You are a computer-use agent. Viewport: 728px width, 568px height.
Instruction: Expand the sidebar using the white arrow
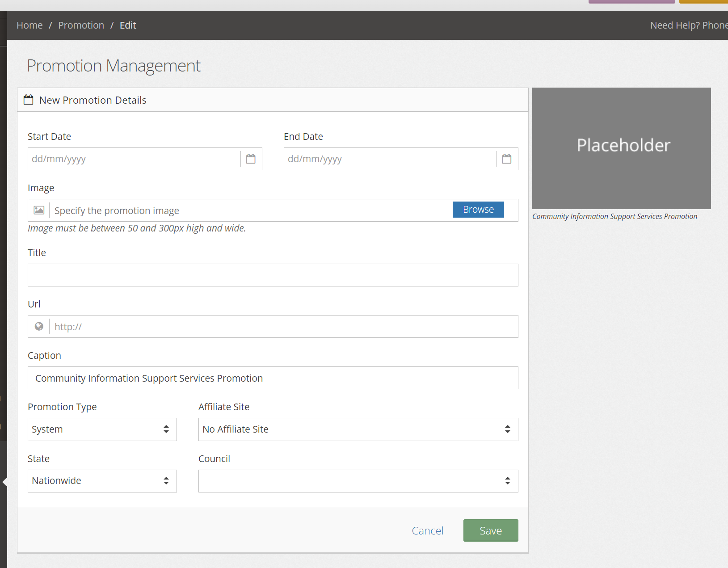pyautogui.click(x=5, y=482)
